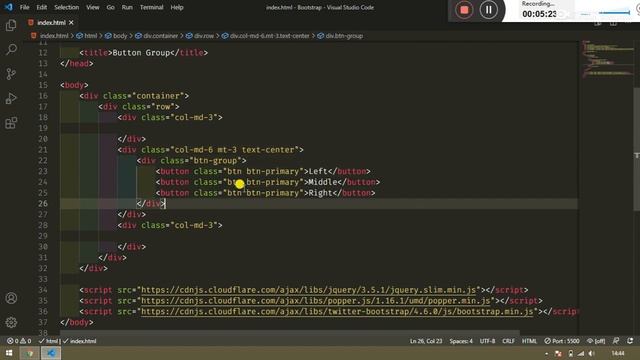Open the Explorer view in the activity bar
Screen dimensions: 640x360
pos(11,25)
